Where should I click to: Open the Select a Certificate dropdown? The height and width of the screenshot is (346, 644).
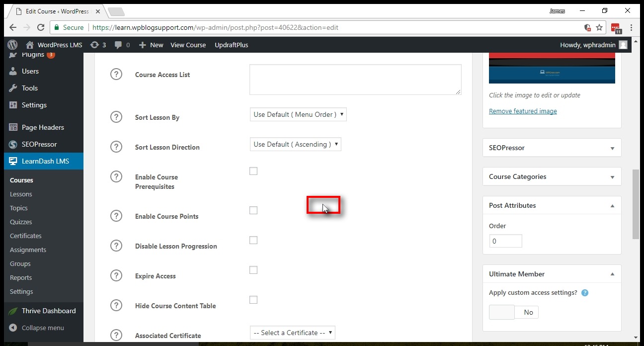coord(292,333)
